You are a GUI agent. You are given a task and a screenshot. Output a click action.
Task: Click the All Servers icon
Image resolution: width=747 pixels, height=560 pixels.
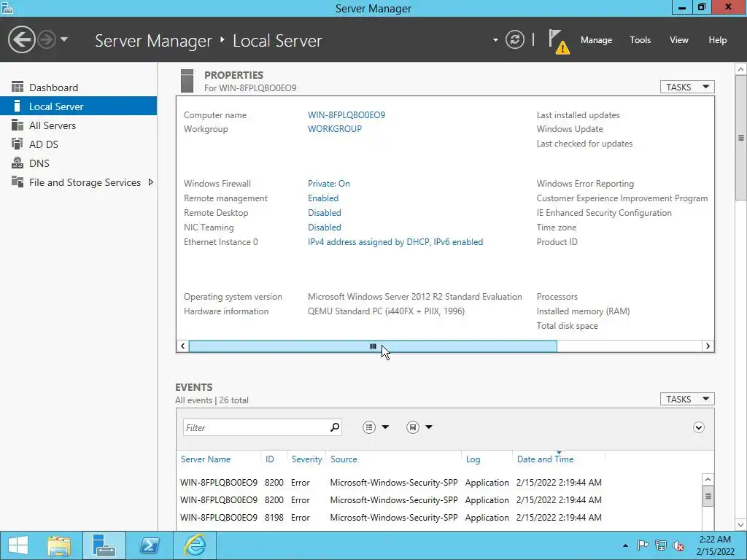(x=18, y=125)
